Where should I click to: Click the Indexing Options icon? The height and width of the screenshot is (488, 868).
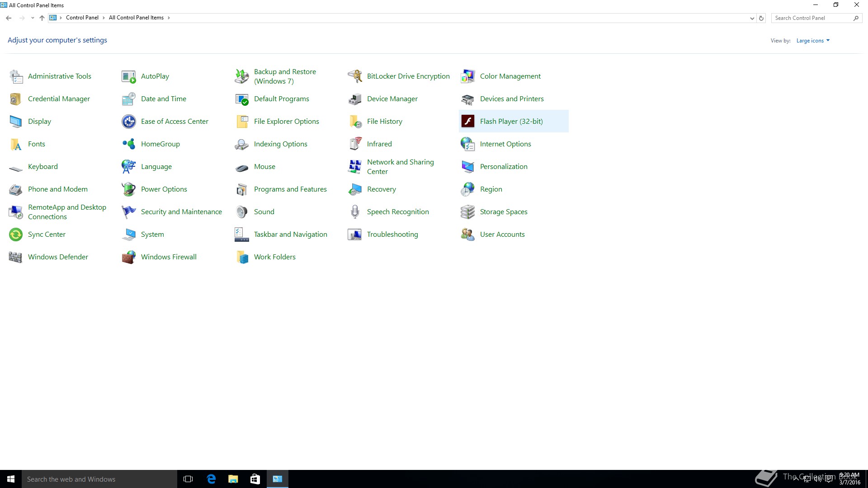[242, 144]
